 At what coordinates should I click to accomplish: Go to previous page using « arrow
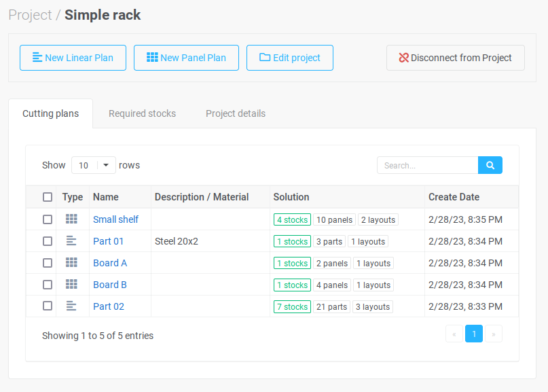coord(454,334)
